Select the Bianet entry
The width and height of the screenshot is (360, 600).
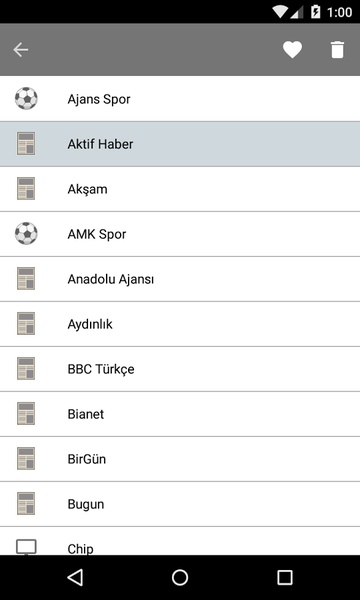point(180,414)
